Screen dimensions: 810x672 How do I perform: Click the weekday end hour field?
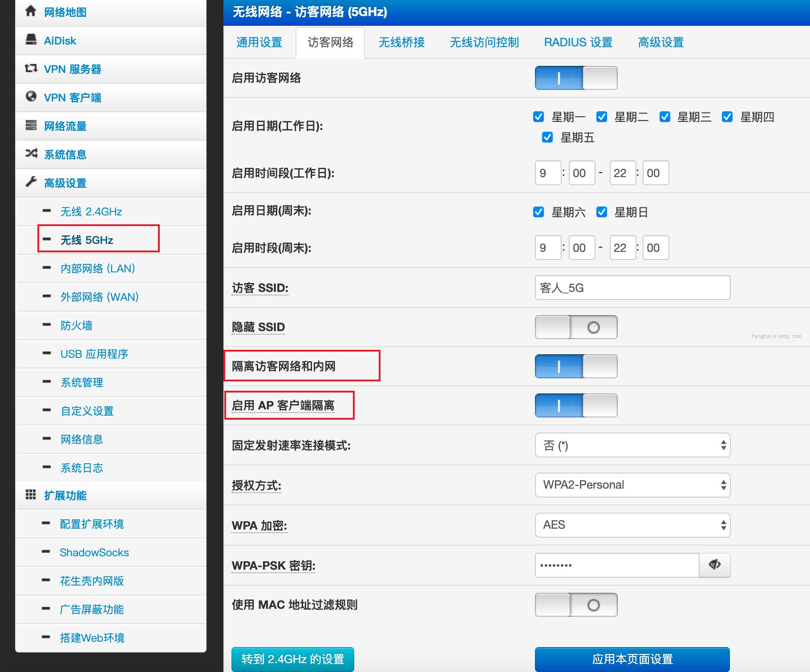[623, 173]
